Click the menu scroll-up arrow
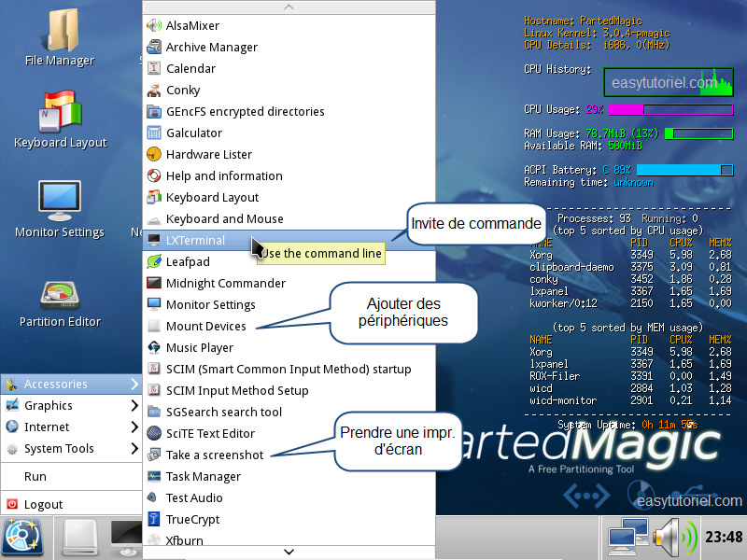Viewport: 747px width, 560px height. [289, 7]
